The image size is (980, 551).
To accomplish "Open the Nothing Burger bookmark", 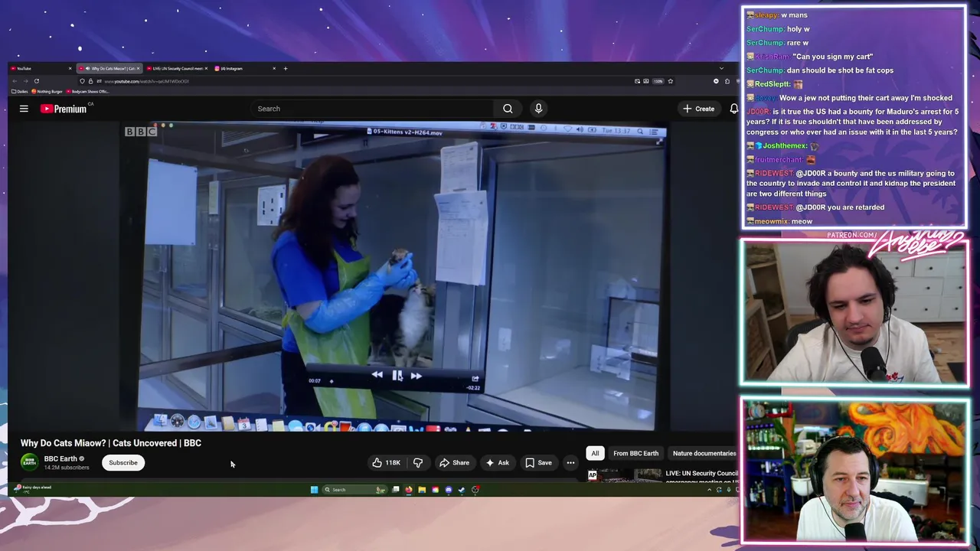I will click(47, 91).
